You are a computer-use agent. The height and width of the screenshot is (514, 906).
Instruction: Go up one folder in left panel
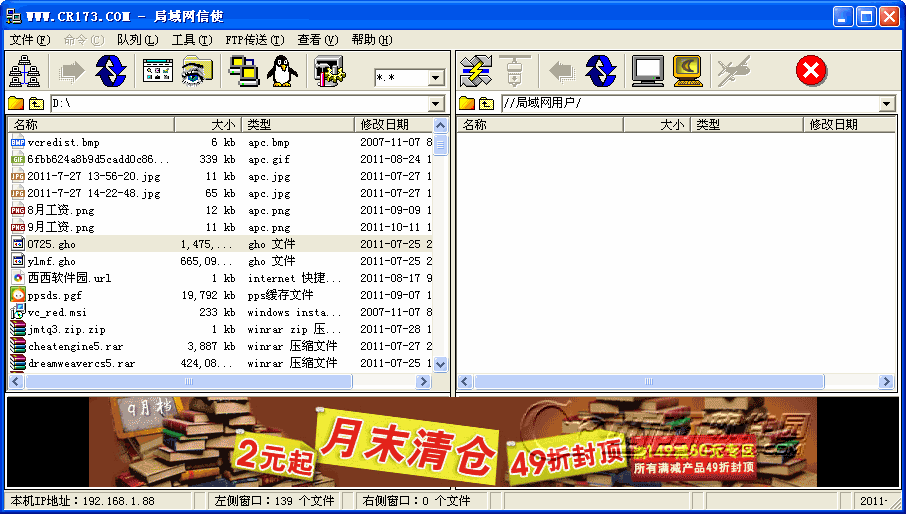click(36, 103)
